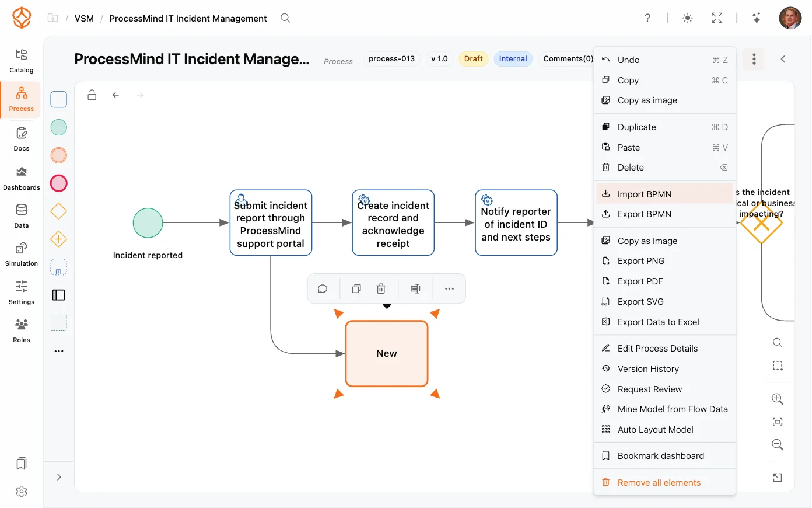Choose Remove all elements

(664, 483)
